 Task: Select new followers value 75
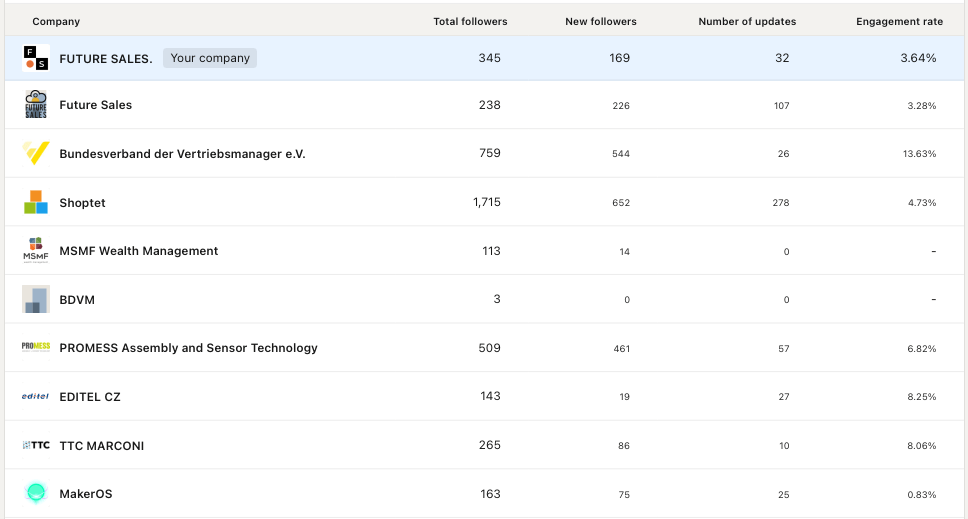624,494
